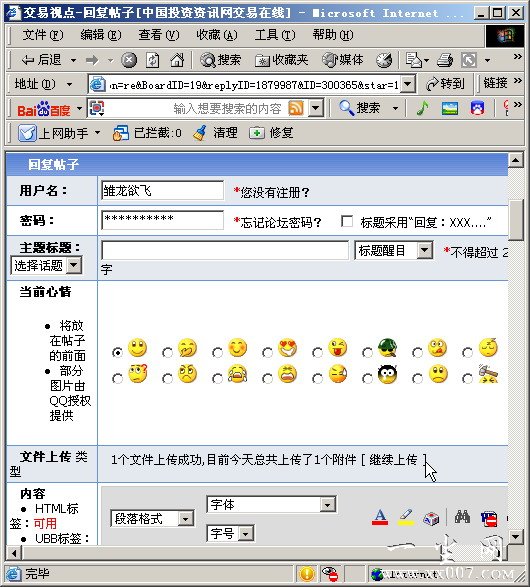
Task: Click the Refresh page icon
Action: pyautogui.click(x=153, y=60)
